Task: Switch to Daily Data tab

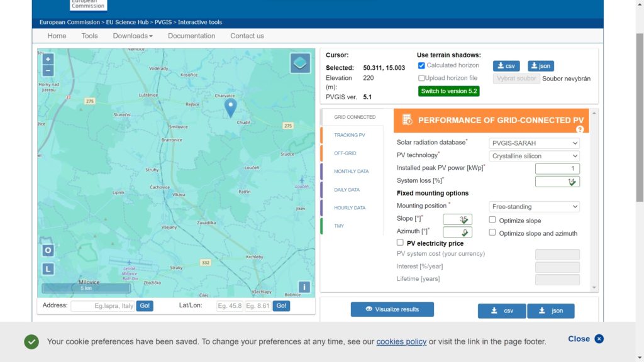Action: pyautogui.click(x=347, y=190)
